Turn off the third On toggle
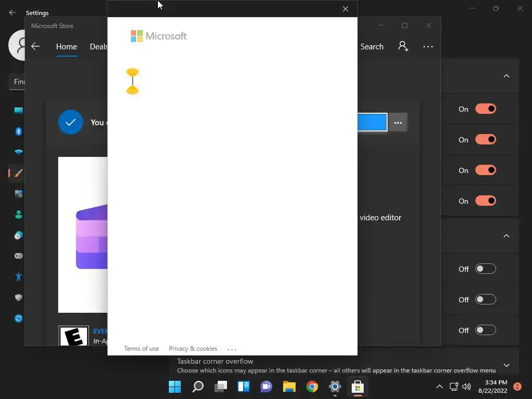 (x=486, y=170)
